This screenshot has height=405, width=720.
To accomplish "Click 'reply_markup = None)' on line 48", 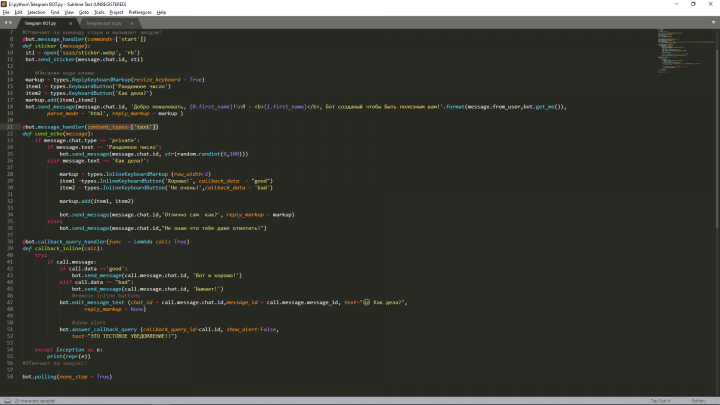I will [115, 309].
